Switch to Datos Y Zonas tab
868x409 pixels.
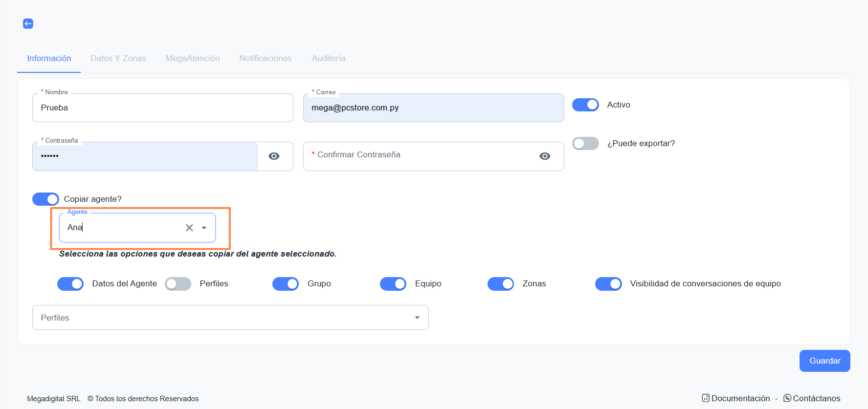coord(118,59)
